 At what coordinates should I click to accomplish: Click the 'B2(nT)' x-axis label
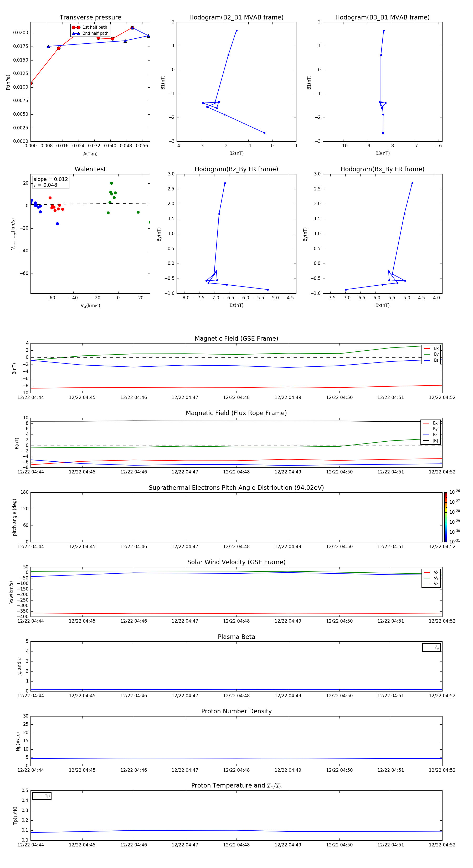click(x=236, y=153)
